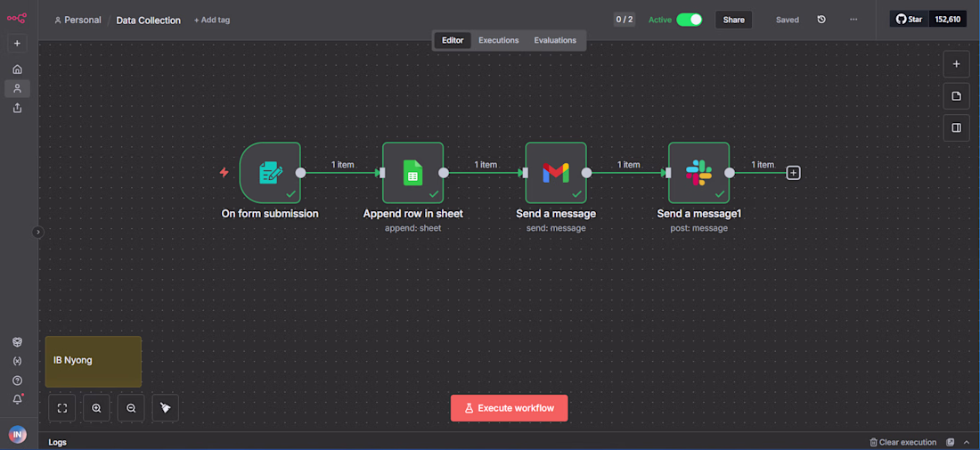This screenshot has height=450, width=980.
Task: Expand the logs panel with chevron
Action: tap(967, 442)
